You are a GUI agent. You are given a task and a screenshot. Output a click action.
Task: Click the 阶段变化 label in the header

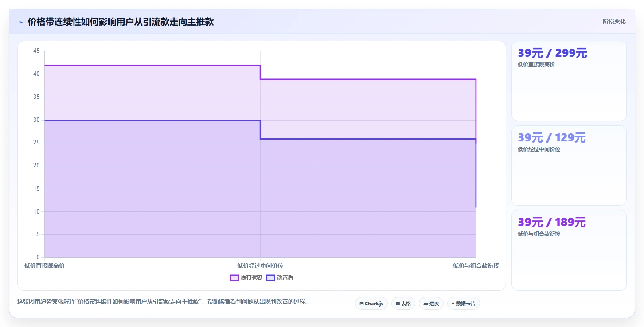coord(614,21)
